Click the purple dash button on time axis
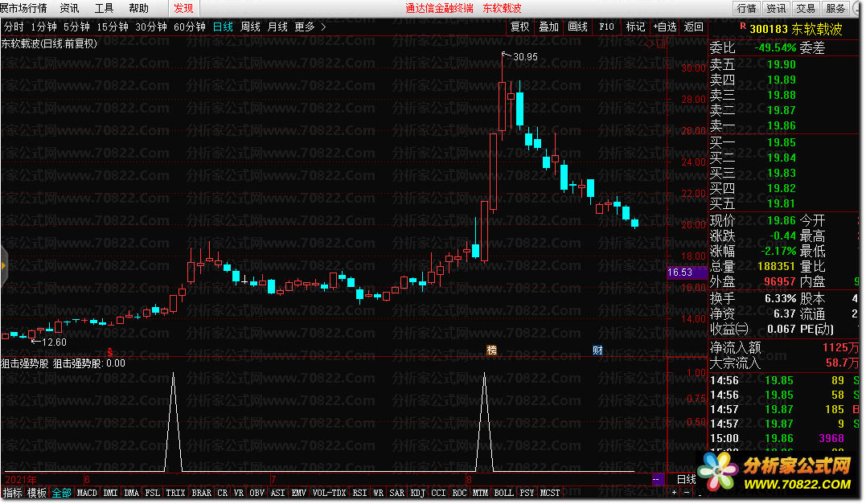This screenshot has height=504, width=866. coord(657,479)
